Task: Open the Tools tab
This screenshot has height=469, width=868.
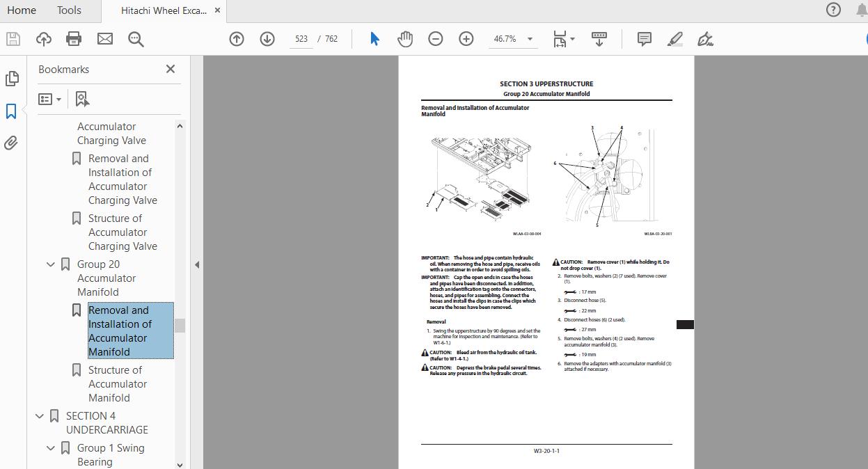Action: (68, 10)
